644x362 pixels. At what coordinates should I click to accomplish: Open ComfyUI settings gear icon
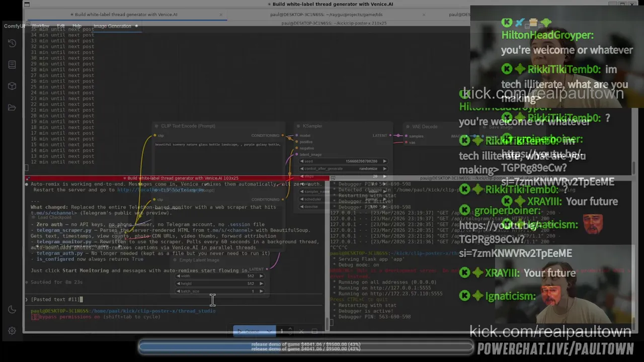click(12, 330)
